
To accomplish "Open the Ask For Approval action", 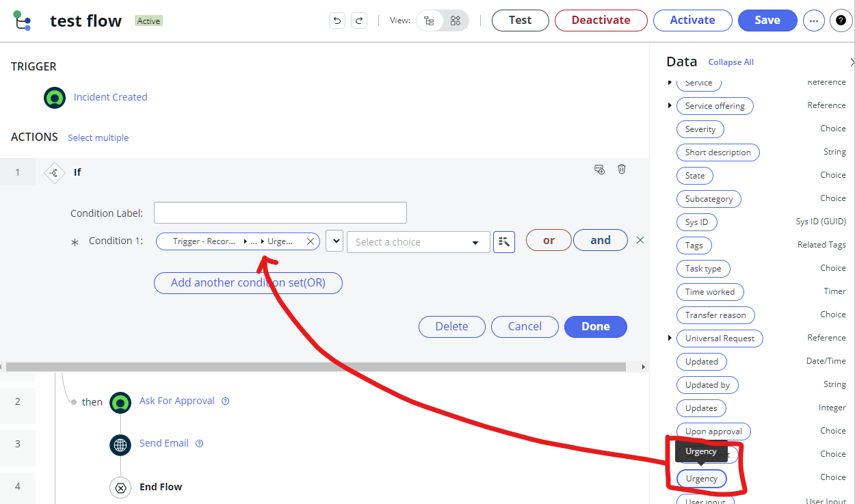I will (x=177, y=401).
